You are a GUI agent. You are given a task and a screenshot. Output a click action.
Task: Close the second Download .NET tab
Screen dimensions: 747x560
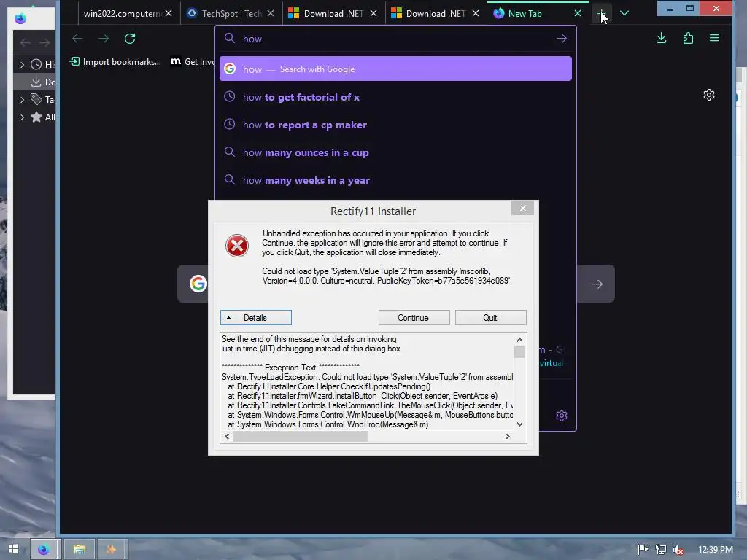(x=476, y=13)
